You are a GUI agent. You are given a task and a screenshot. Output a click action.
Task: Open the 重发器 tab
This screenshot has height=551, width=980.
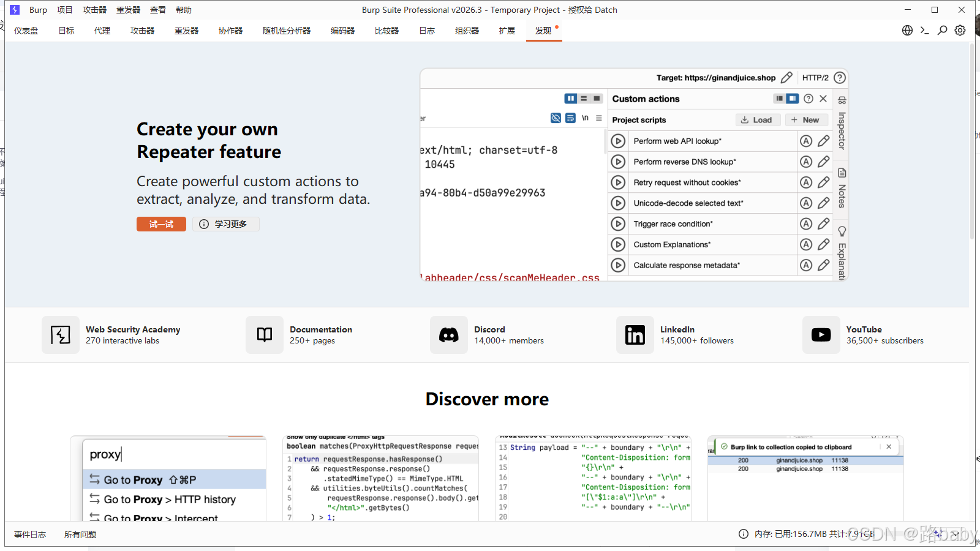tap(186, 31)
